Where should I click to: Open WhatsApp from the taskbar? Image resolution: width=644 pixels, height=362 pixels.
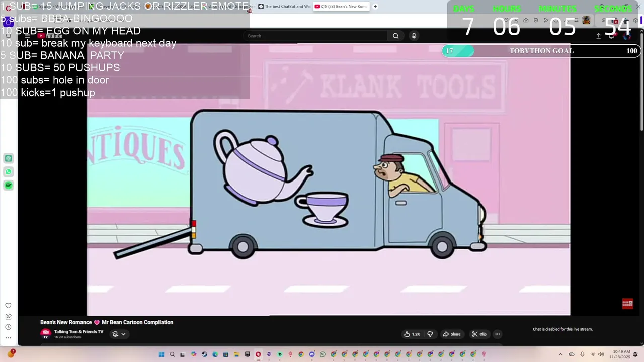click(323, 354)
